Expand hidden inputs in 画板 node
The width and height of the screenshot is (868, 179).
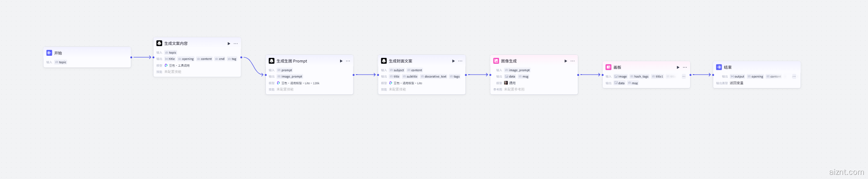[683, 76]
